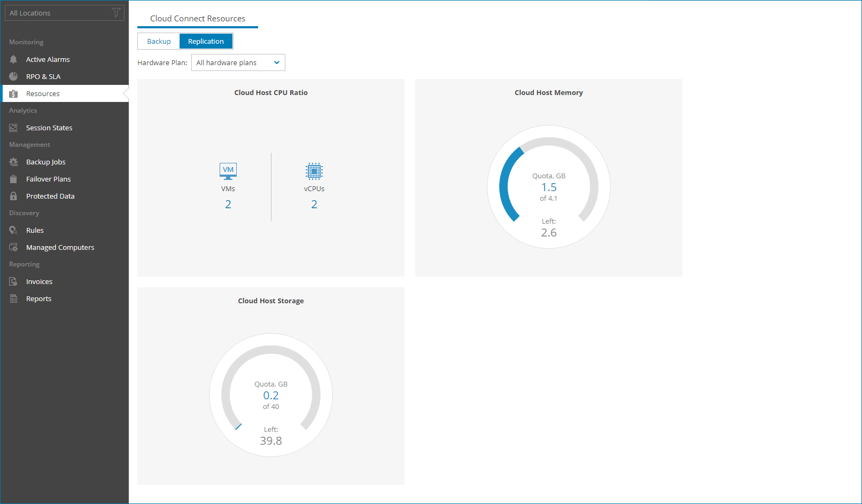Image resolution: width=862 pixels, height=504 pixels.
Task: Click the Resources dollar-sign icon
Action: click(13, 93)
